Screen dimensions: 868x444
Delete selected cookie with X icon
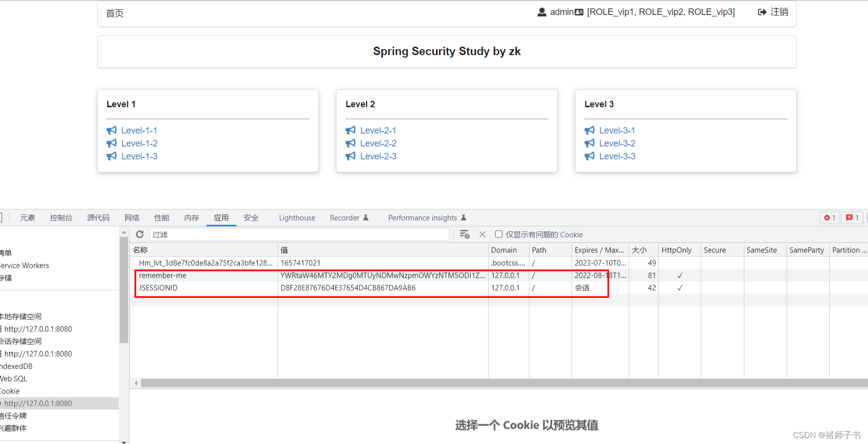(x=482, y=234)
